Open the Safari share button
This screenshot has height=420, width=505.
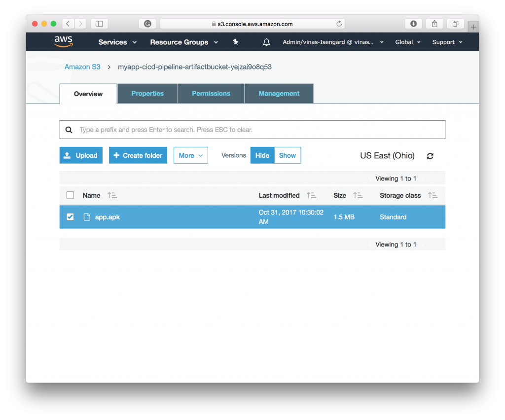[434, 24]
